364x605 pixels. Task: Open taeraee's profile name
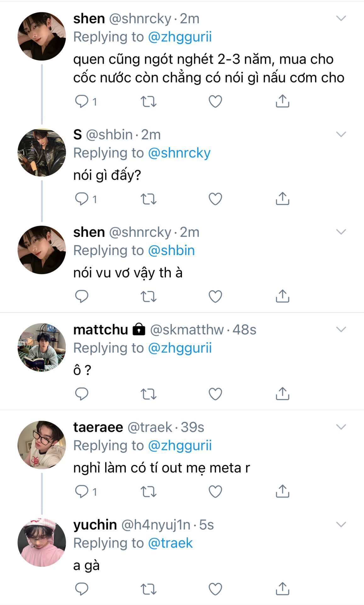tap(98, 427)
